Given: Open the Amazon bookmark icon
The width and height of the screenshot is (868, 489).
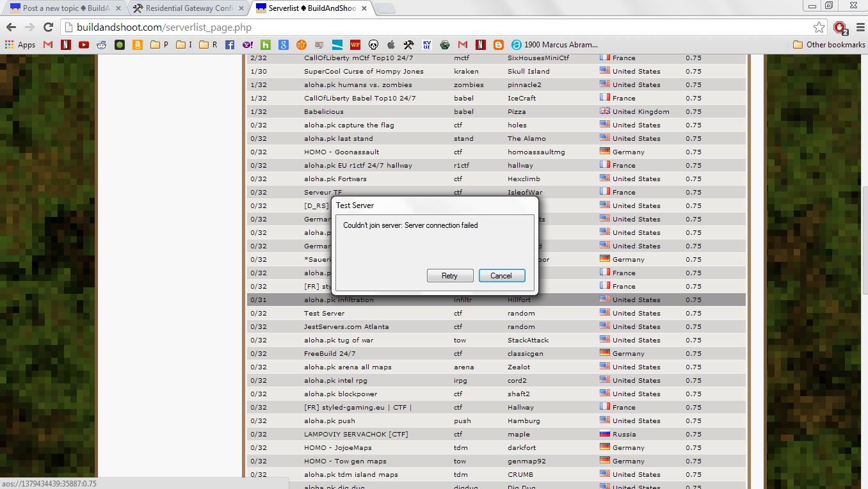Looking at the screenshot, I should point(136,45).
